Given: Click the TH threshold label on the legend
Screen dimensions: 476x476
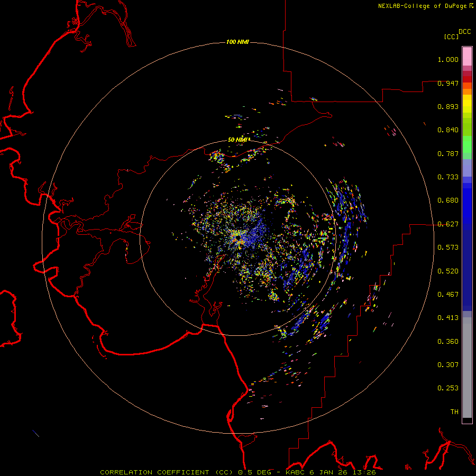Looking at the screenshot, I should [454, 412].
